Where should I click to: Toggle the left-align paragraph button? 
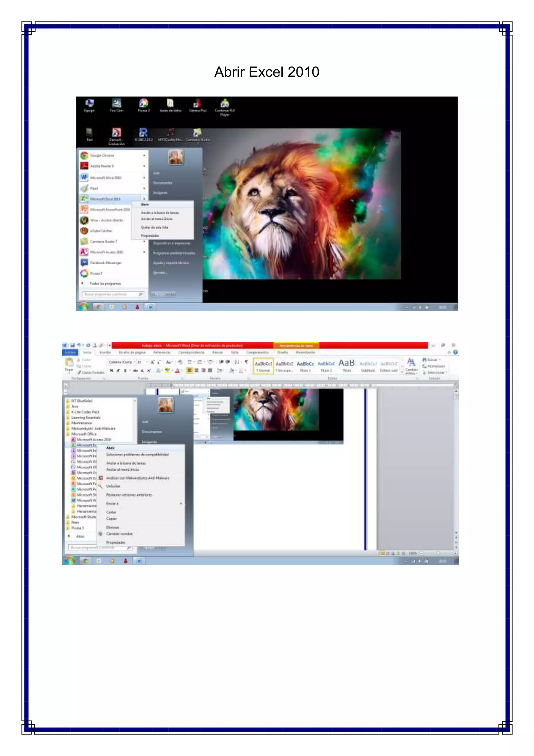point(190,370)
